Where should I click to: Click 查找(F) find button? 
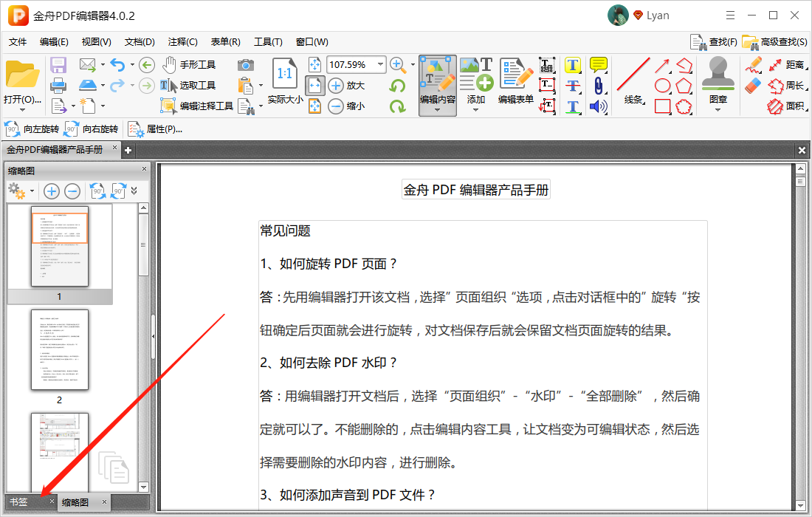pyautogui.click(x=714, y=42)
